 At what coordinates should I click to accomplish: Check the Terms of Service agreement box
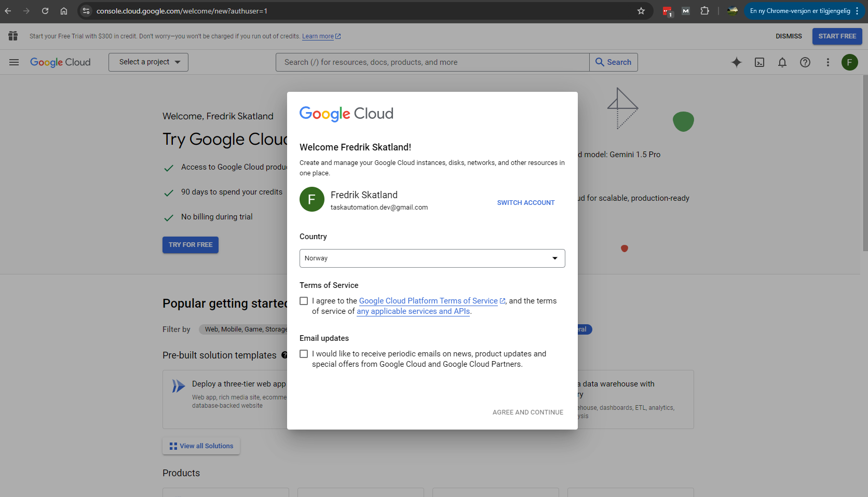click(304, 301)
